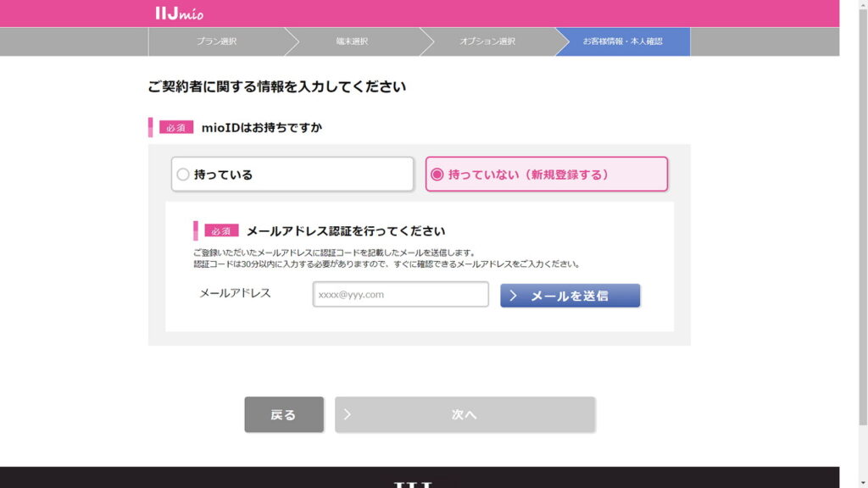Select the お客様情報・本人確認 step
This screenshot has height=488, width=868.
pos(622,42)
